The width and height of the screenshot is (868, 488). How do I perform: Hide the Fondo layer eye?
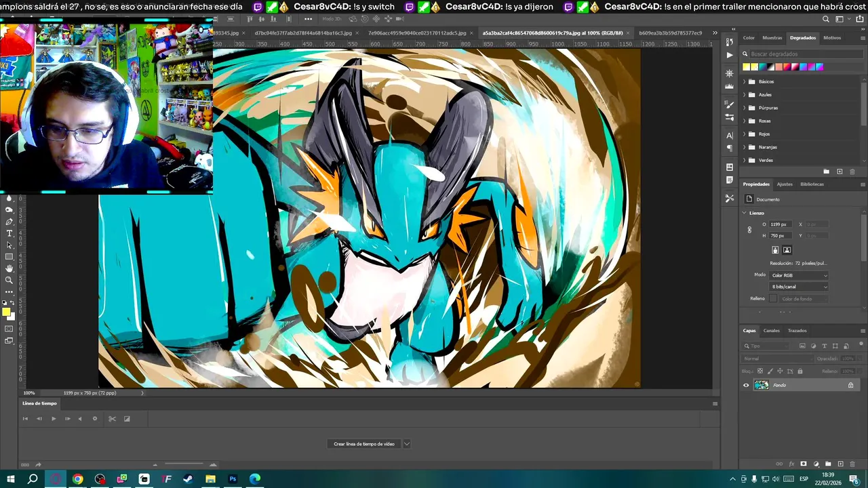click(746, 385)
